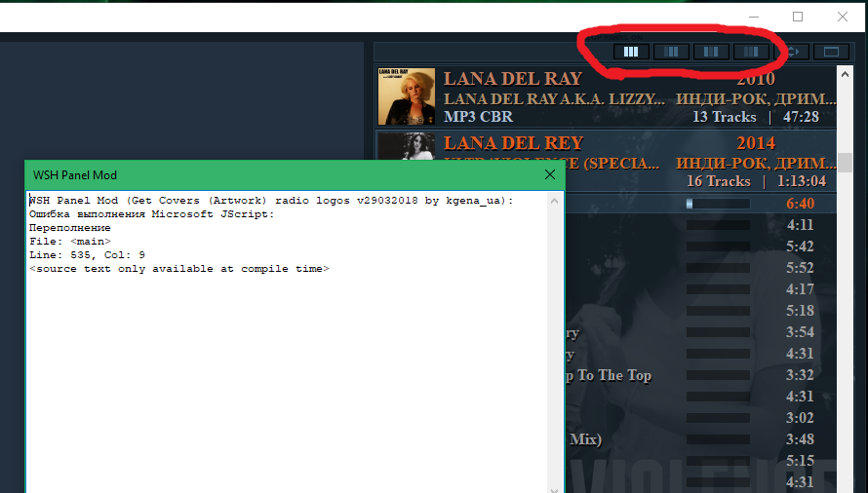This screenshot has width=868, height=493.
Task: Select the track ending in 'Mix)'
Action: tap(701, 439)
